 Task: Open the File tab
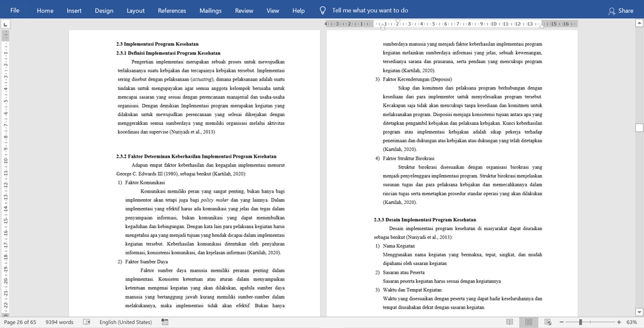[x=15, y=10]
